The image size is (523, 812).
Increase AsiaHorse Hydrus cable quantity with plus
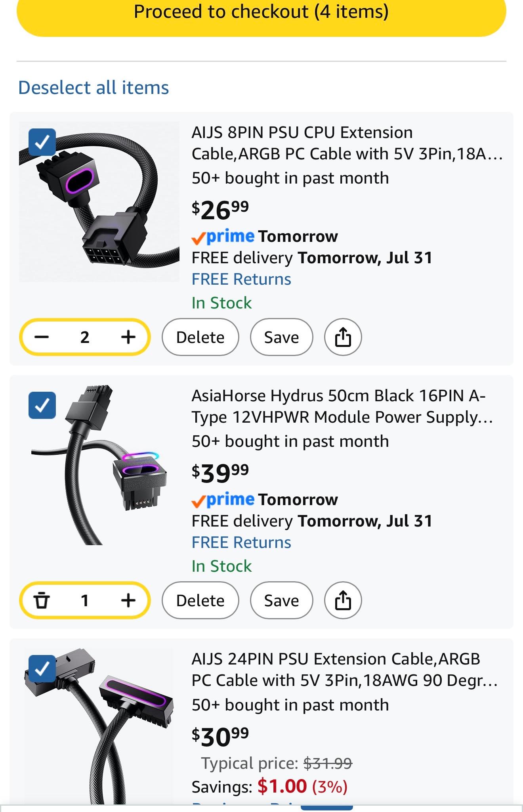tap(128, 601)
